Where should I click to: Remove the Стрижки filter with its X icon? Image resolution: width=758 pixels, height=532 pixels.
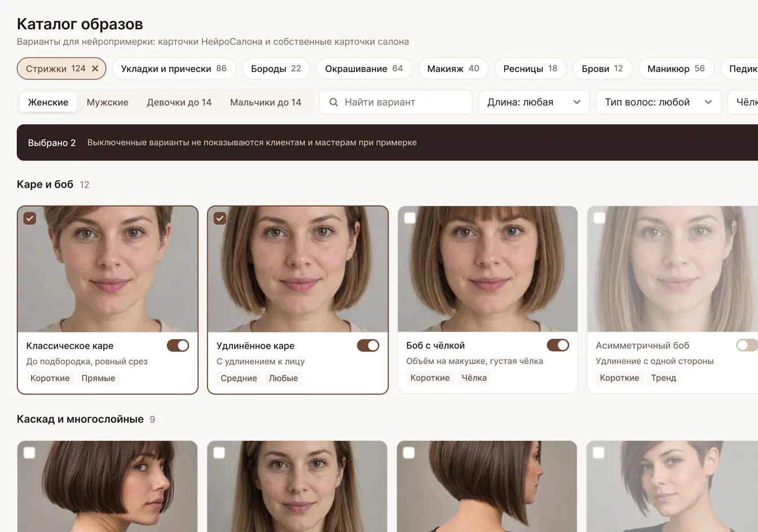tap(95, 68)
